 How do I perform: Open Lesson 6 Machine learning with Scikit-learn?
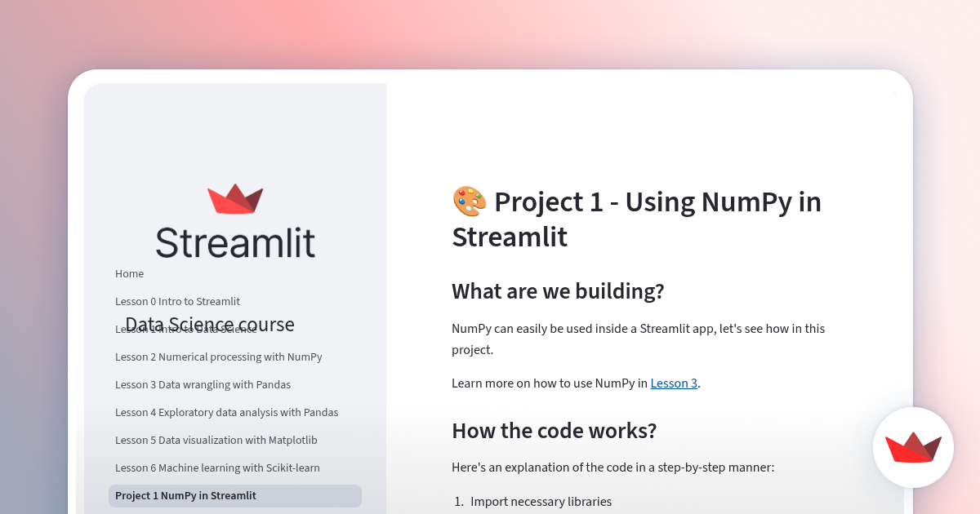point(217,467)
